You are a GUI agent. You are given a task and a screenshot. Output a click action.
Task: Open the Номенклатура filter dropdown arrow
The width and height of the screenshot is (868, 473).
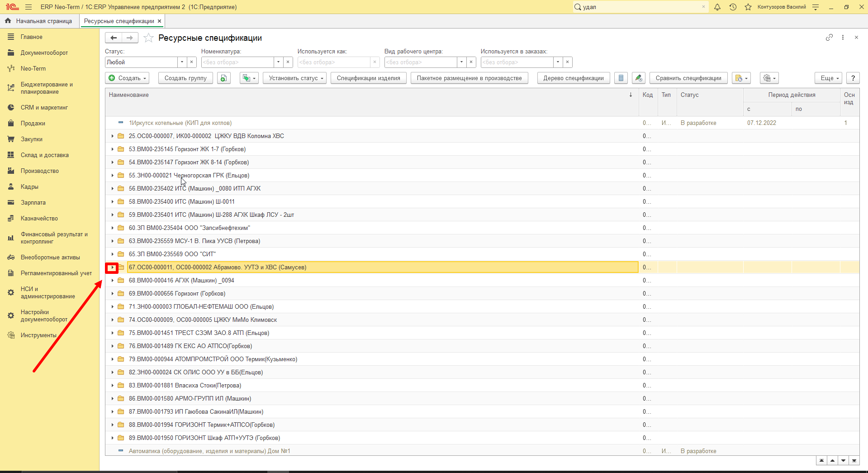coord(278,62)
